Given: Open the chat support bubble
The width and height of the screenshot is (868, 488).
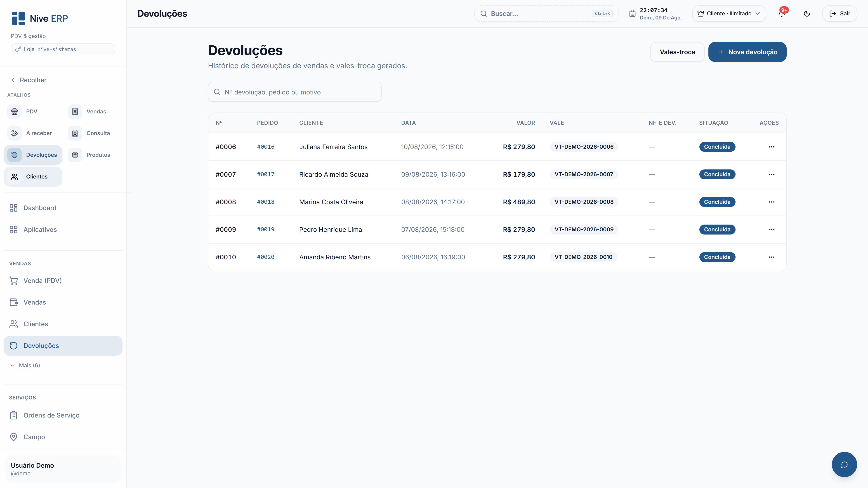Looking at the screenshot, I should [844, 465].
